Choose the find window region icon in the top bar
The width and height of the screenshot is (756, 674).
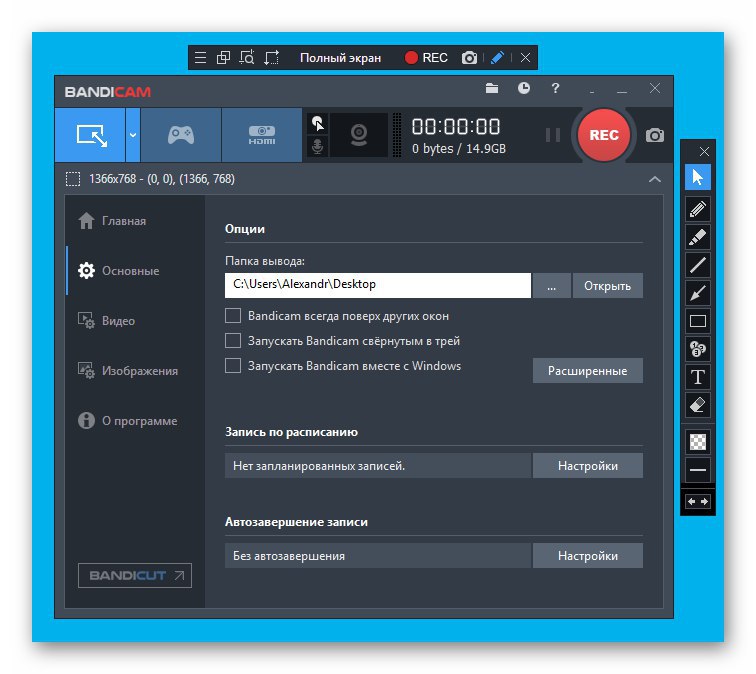[x=247, y=58]
